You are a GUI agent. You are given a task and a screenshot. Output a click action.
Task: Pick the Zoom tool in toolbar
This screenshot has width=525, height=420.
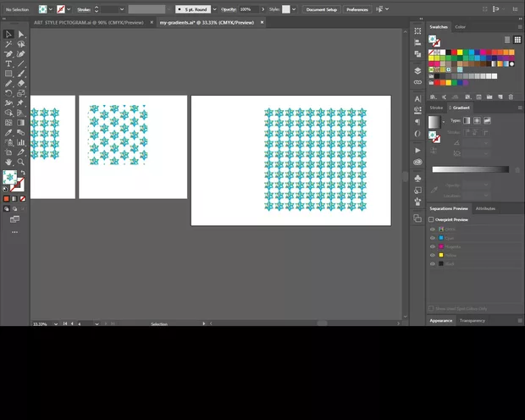coord(21,161)
